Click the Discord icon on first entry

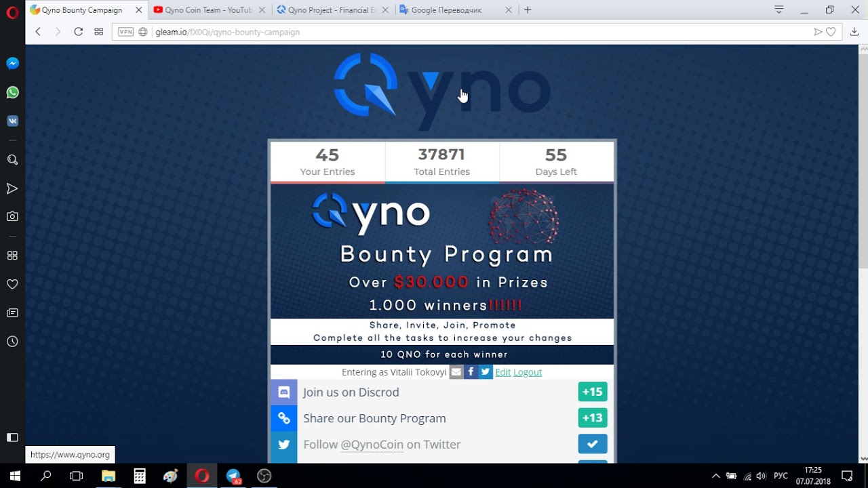[284, 392]
